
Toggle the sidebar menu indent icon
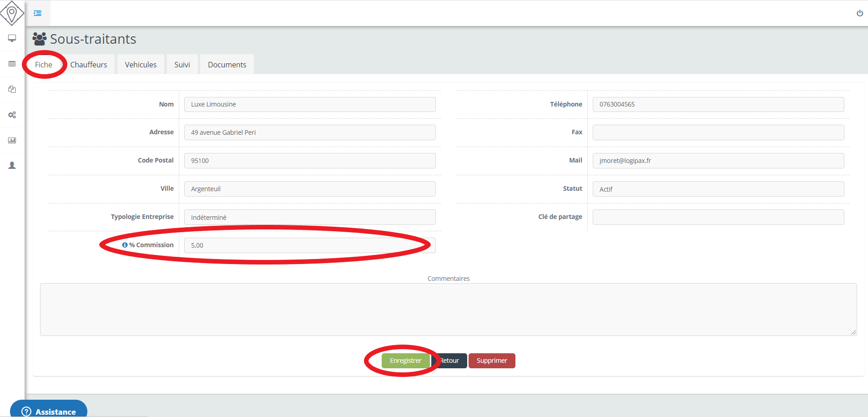[x=38, y=13]
